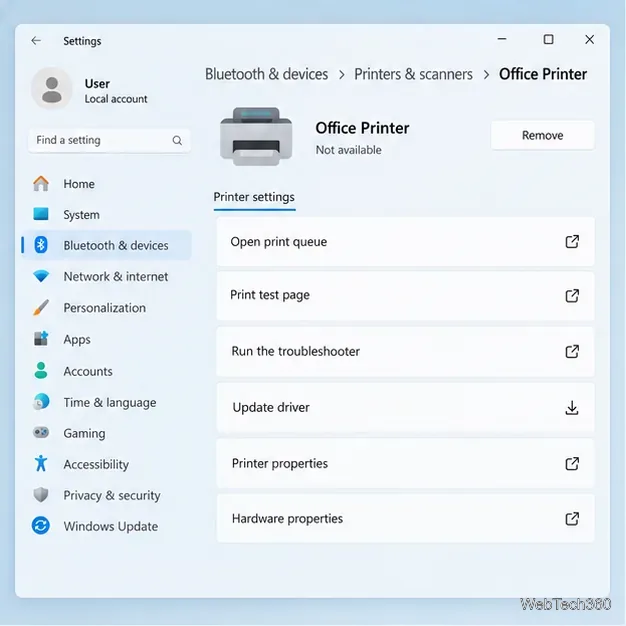Click the Windows Update sync icon
This screenshot has height=626, width=626.
(x=41, y=525)
